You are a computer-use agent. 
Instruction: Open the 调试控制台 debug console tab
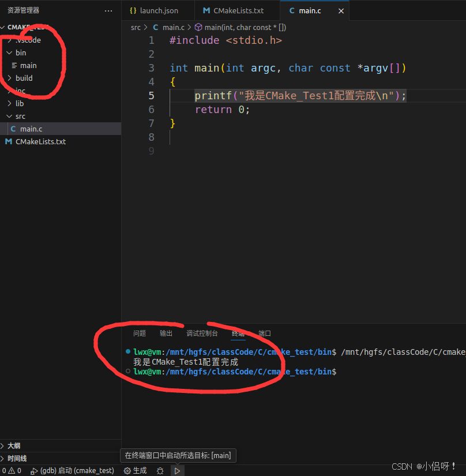202,333
